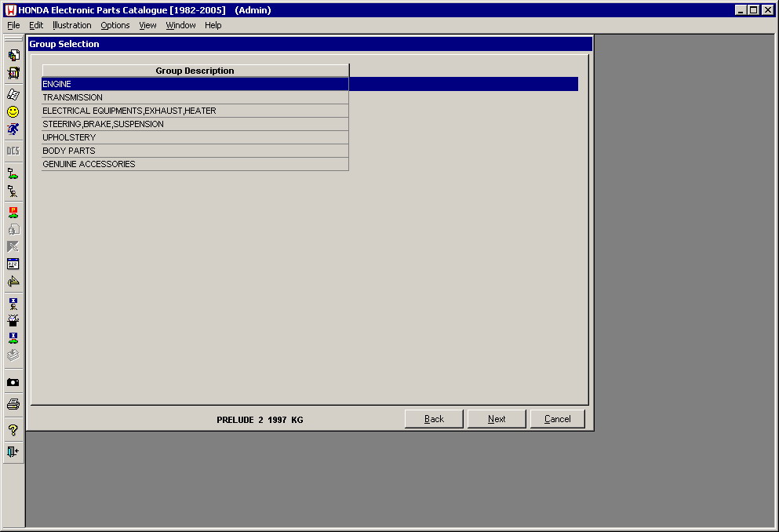Image resolution: width=779 pixels, height=532 pixels.
Task: Click the yellow smiley face toolbar icon
Action: coord(13,112)
